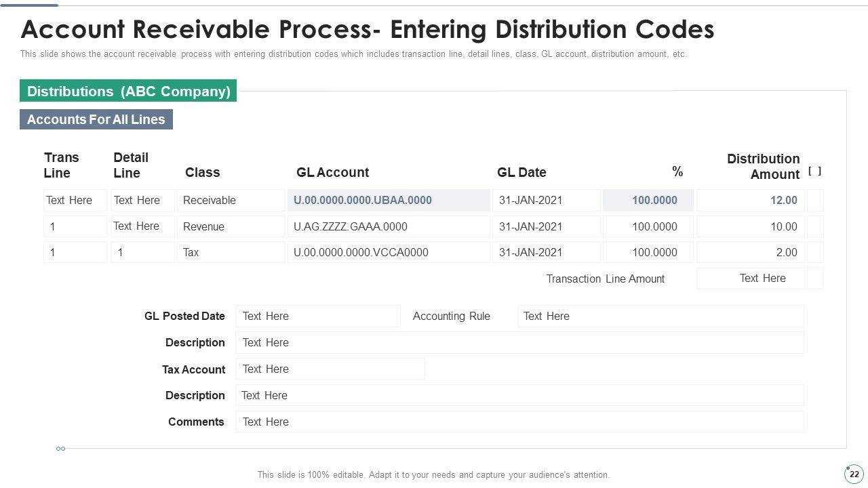Select the U.00.0000.0000.UBAA.0000 GL Account field
The image size is (868, 488).
pyautogui.click(x=389, y=201)
